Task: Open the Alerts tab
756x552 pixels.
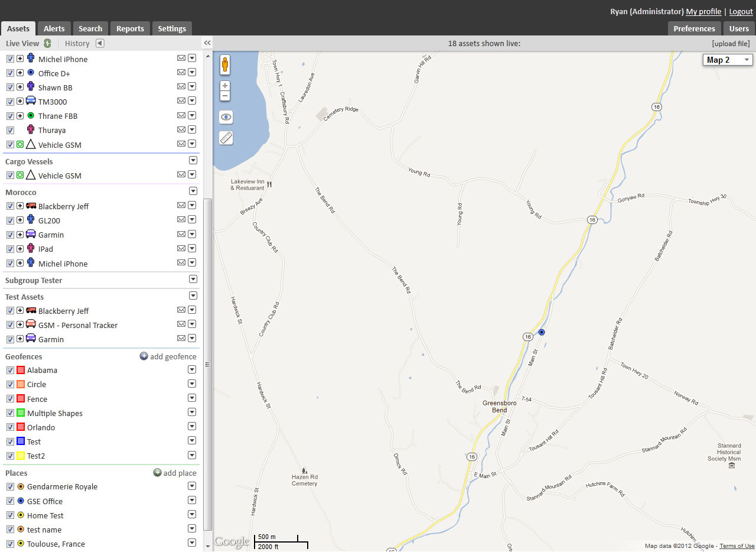Action: pyautogui.click(x=54, y=28)
